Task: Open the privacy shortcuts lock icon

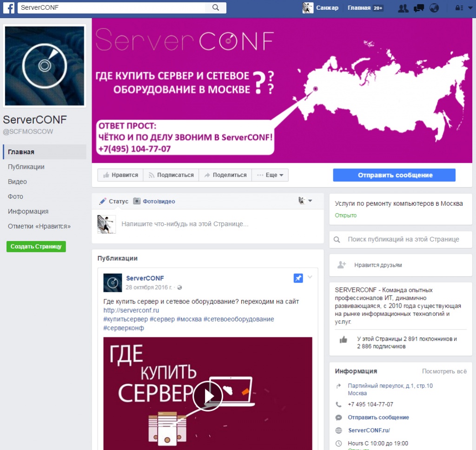Action: (459, 8)
